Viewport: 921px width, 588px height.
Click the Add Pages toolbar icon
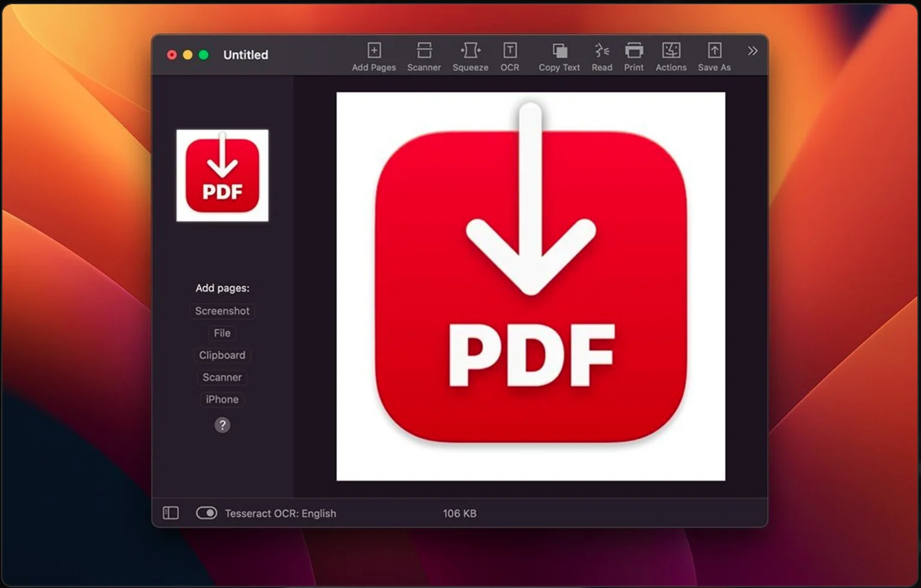coord(374,50)
